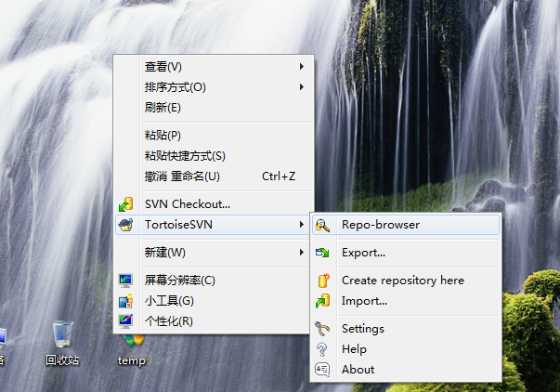The height and width of the screenshot is (392, 560).
Task: Choose Create repository here
Action: pos(406,281)
